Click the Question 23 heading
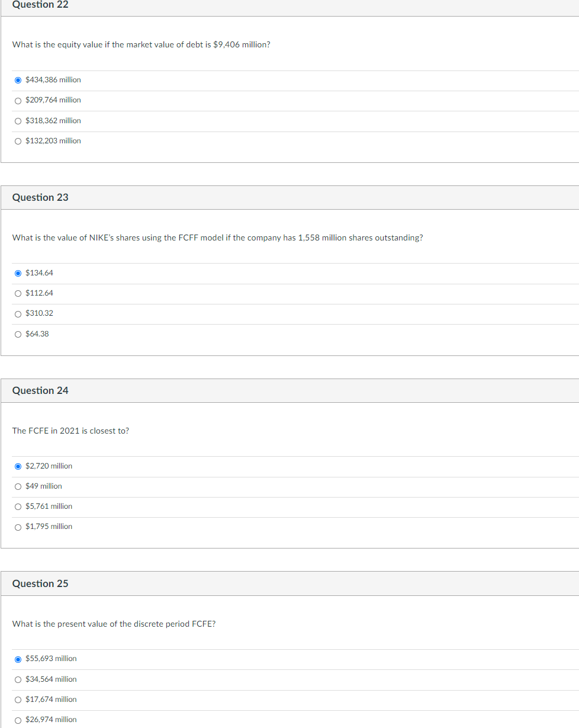Image resolution: width=579 pixels, height=728 pixels. coord(40,197)
